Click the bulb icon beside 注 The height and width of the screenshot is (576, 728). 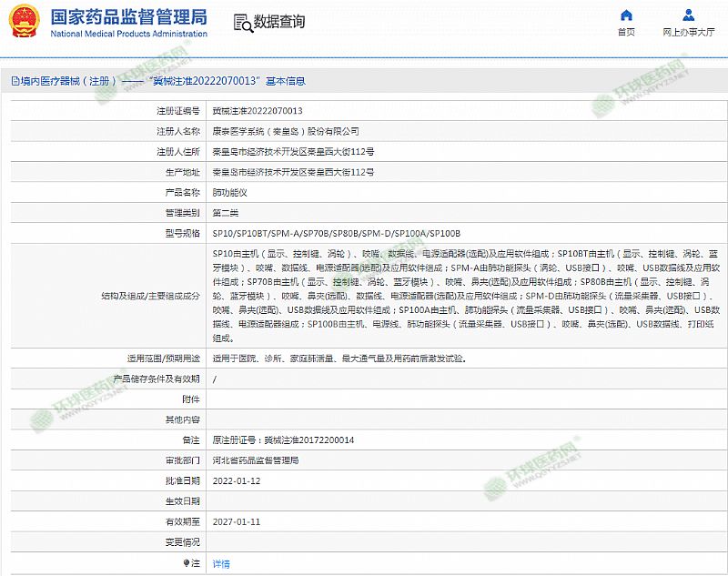[x=187, y=563]
